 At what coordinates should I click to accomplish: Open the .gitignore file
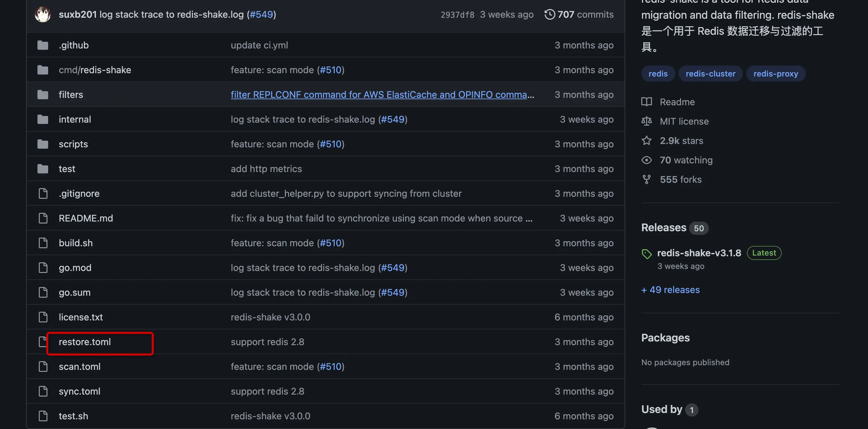79,194
